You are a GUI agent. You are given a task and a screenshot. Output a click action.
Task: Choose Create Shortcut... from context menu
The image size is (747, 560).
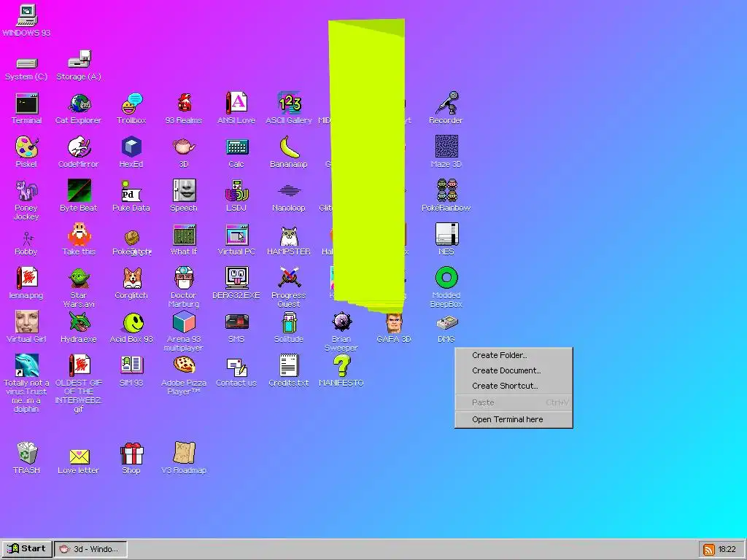point(514,386)
